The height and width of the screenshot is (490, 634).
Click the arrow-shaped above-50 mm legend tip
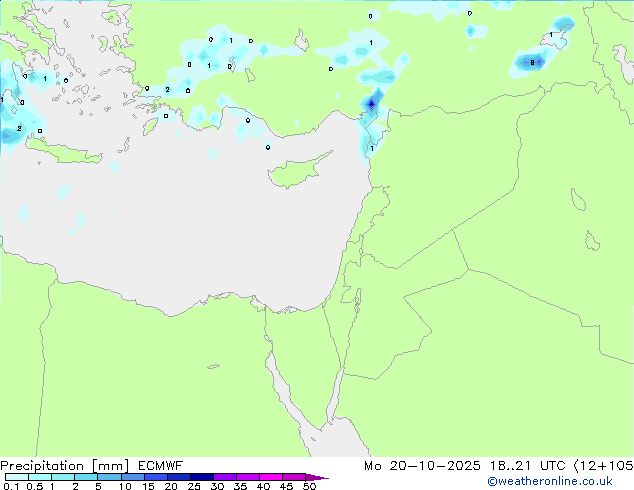click(x=317, y=477)
